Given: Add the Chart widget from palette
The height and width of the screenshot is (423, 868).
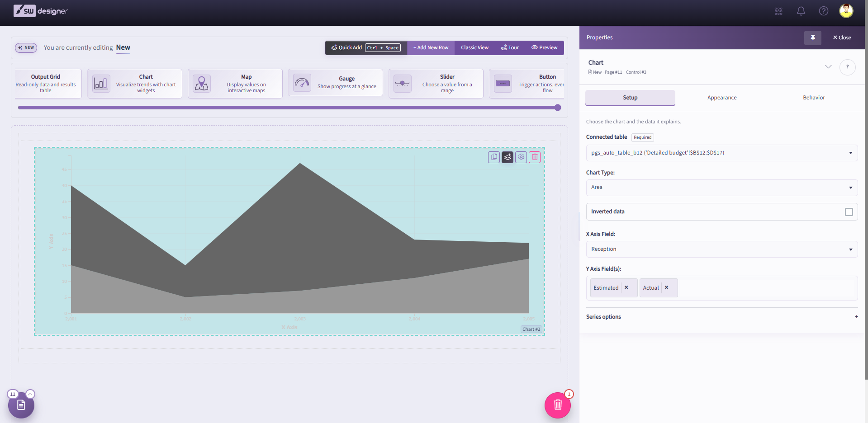Looking at the screenshot, I should [x=135, y=84].
